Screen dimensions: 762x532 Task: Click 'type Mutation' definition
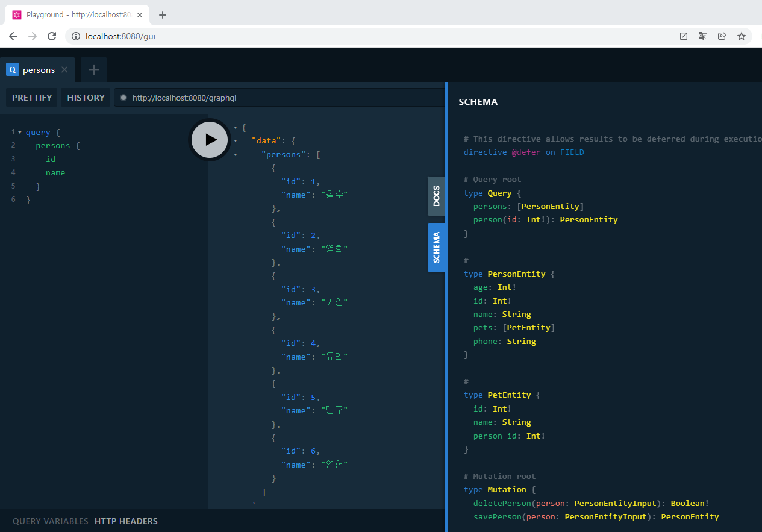(495, 489)
